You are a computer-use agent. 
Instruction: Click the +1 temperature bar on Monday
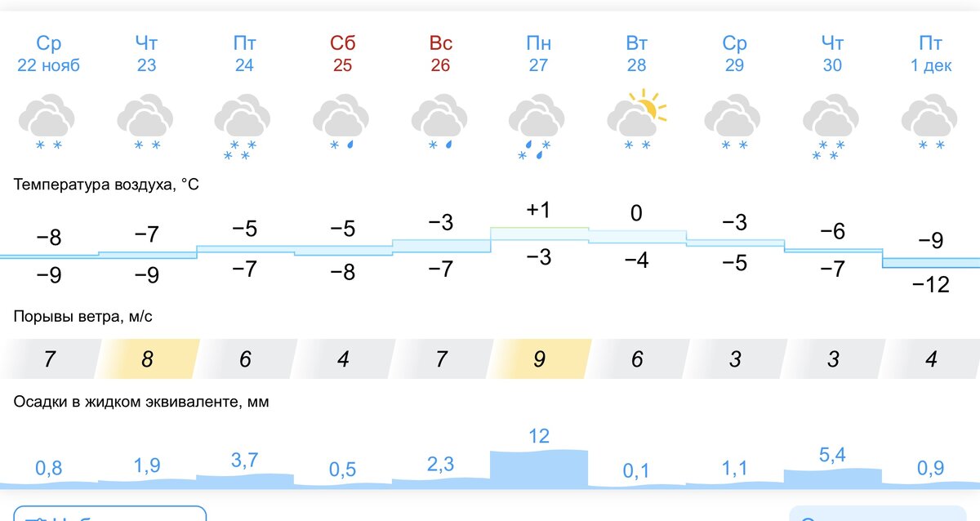[x=539, y=234]
